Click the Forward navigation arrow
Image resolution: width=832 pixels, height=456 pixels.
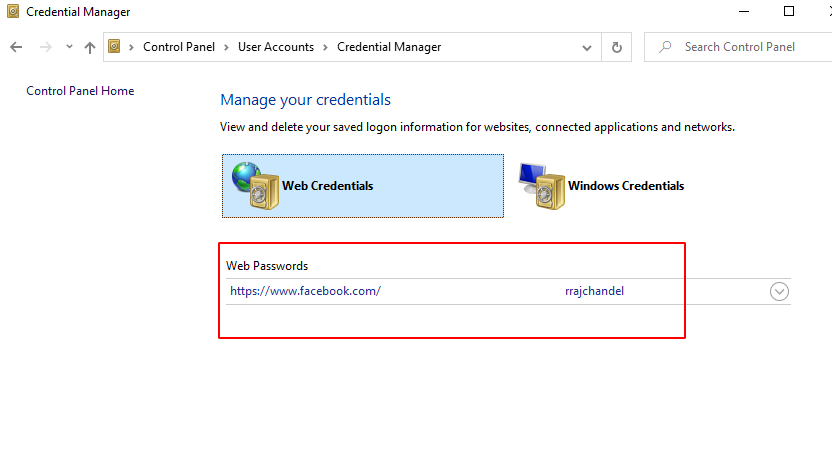46,47
